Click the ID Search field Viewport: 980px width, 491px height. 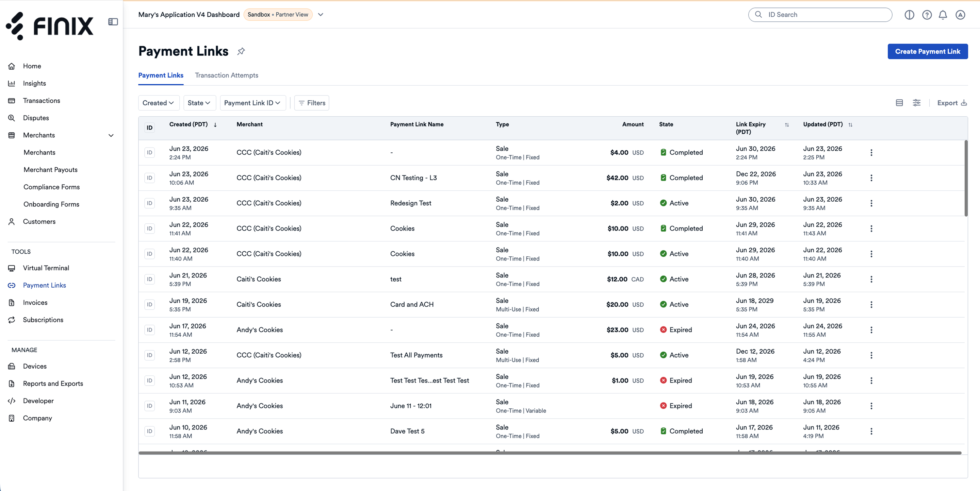click(x=820, y=15)
